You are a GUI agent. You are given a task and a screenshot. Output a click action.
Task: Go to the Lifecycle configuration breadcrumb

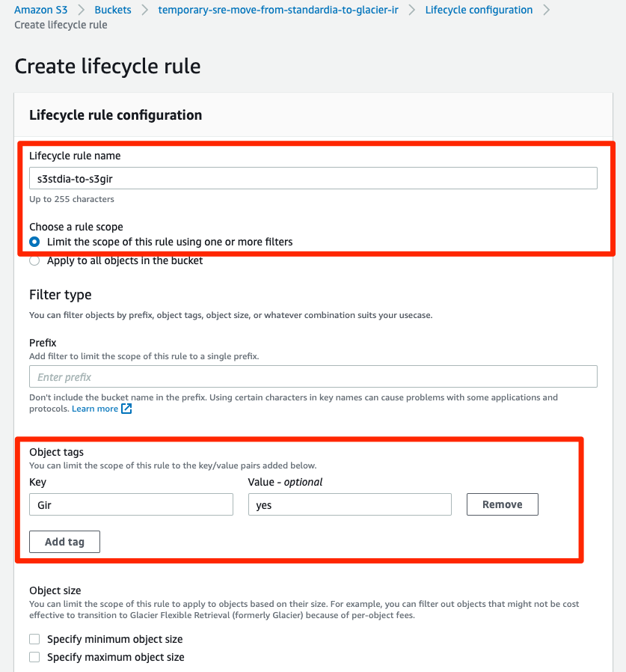click(x=479, y=10)
